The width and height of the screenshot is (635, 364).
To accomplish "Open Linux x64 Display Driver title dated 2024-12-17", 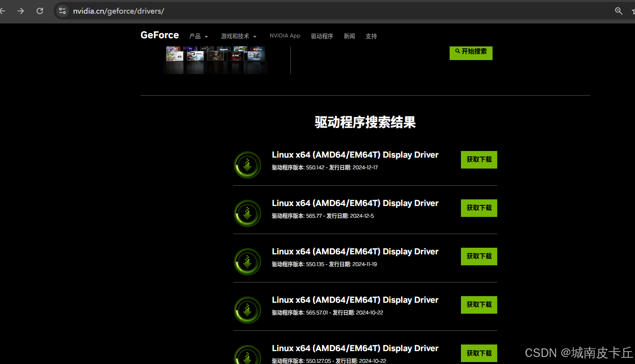I will (x=355, y=155).
